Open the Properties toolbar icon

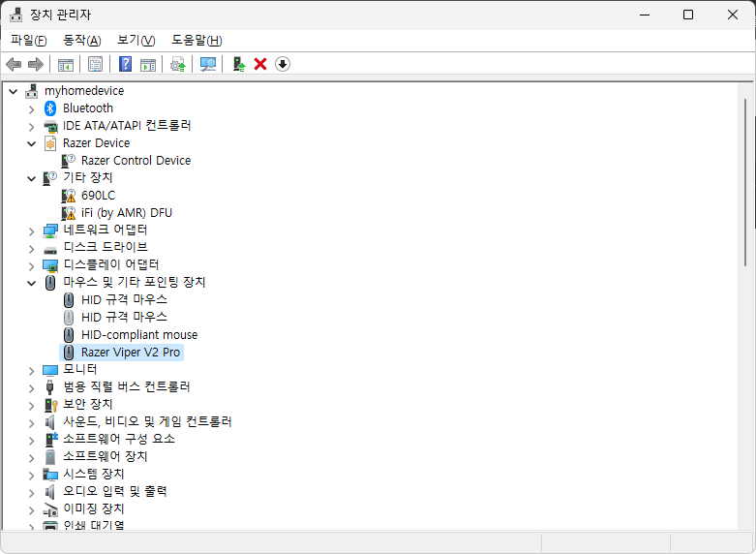click(x=96, y=64)
